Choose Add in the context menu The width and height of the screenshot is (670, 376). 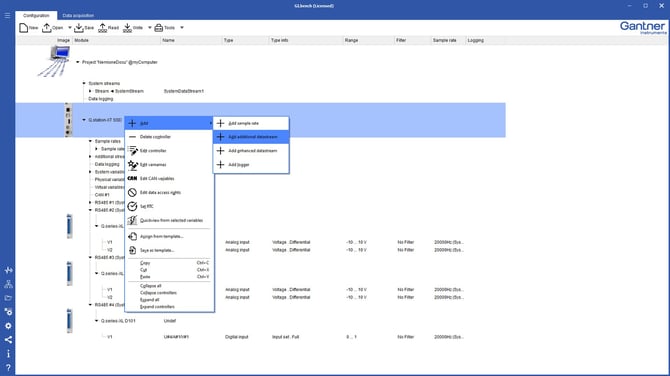pyautogui.click(x=169, y=123)
